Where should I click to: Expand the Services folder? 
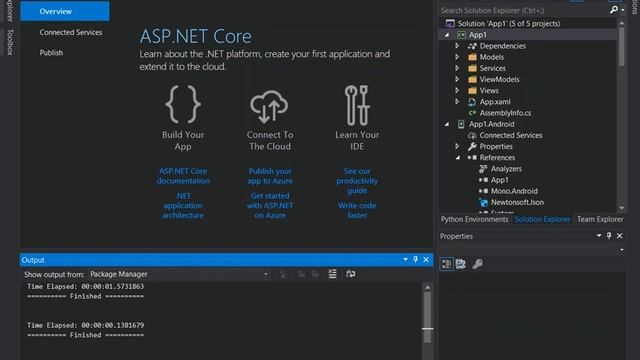(457, 68)
